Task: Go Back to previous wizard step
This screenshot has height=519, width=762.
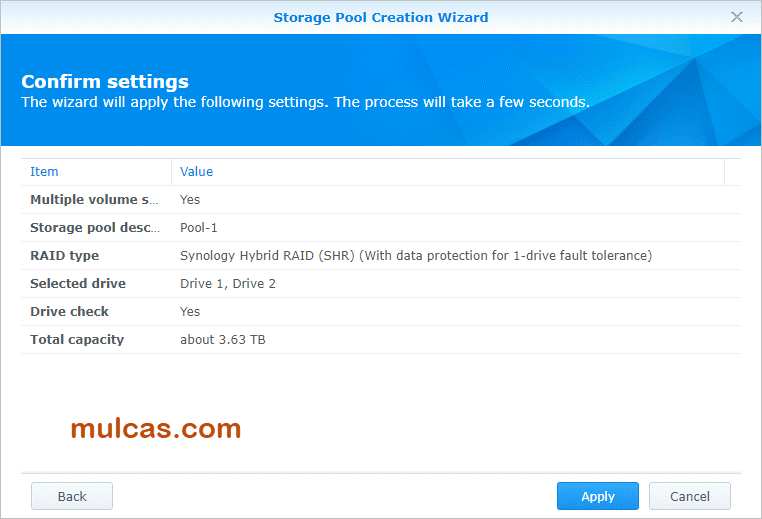Action: tap(72, 496)
